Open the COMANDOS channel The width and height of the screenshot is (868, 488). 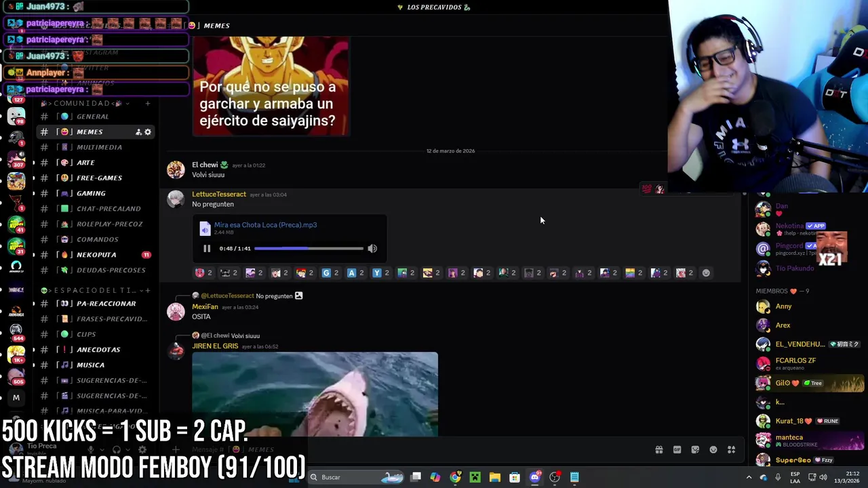[x=96, y=239]
